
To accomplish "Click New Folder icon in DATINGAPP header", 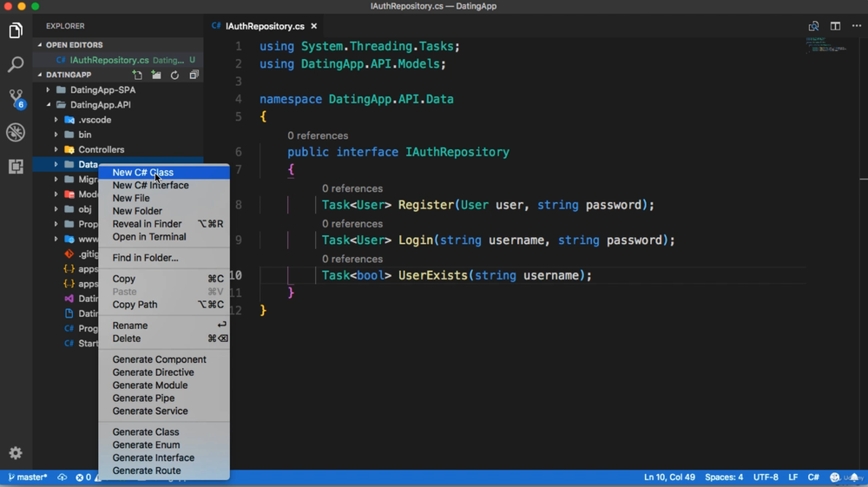I will [x=156, y=75].
